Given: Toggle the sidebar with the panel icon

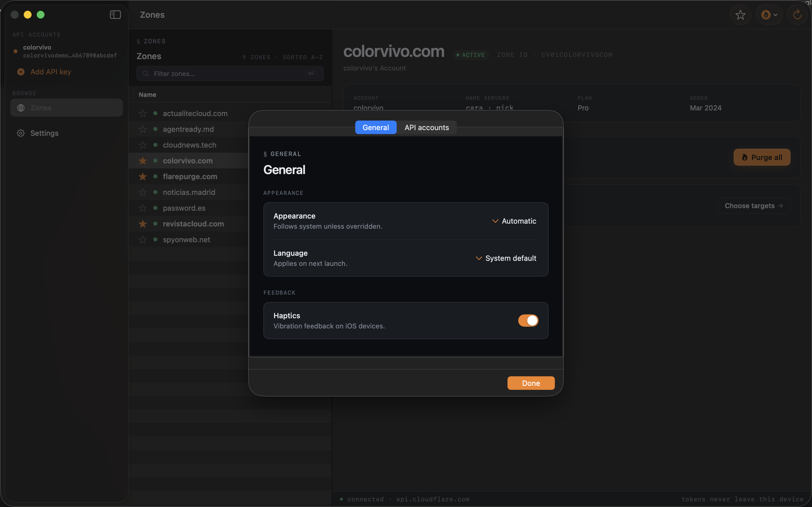Looking at the screenshot, I should (115, 14).
